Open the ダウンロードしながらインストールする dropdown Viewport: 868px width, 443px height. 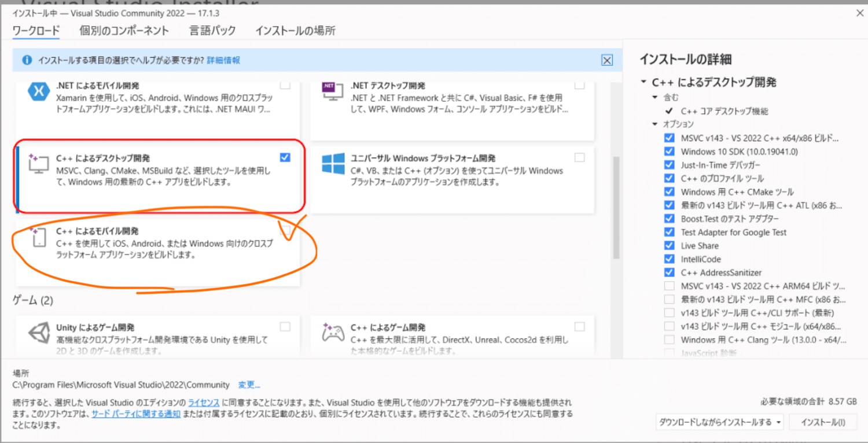(x=720, y=423)
